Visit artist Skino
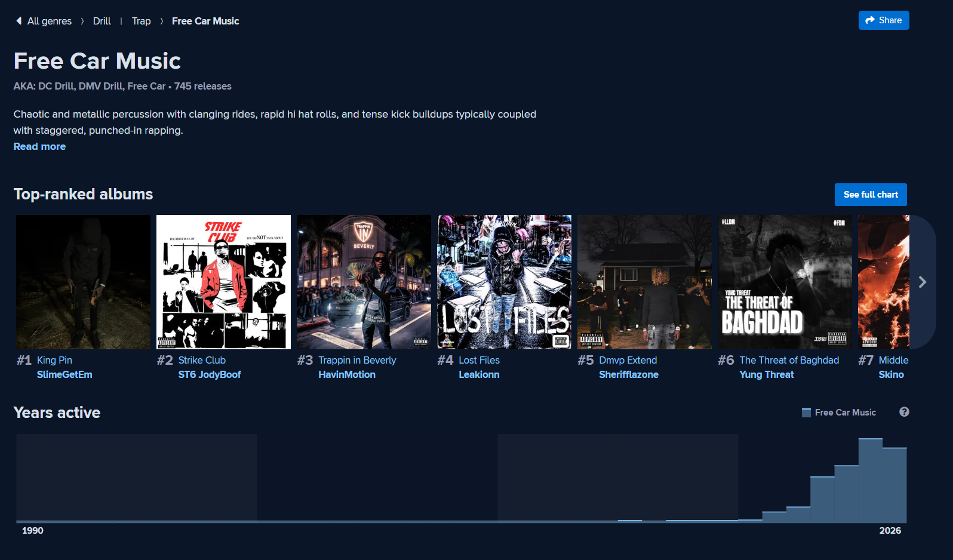Viewport: 953px width, 560px height. click(891, 374)
